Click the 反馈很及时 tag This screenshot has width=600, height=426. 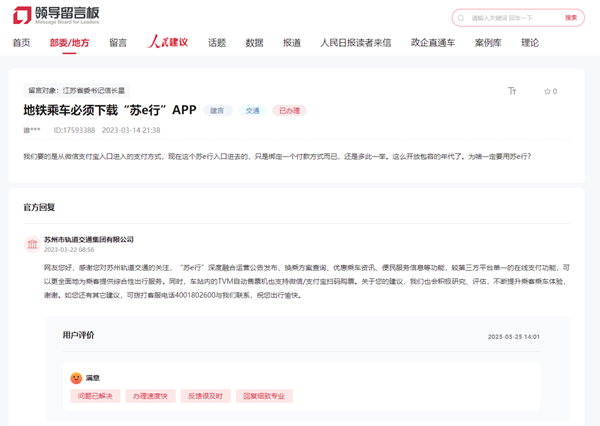[x=205, y=396]
